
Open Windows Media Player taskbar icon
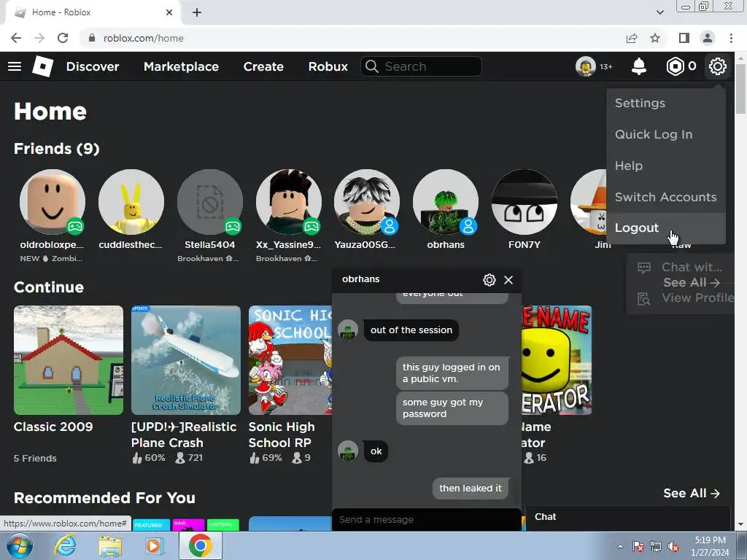[154, 545]
